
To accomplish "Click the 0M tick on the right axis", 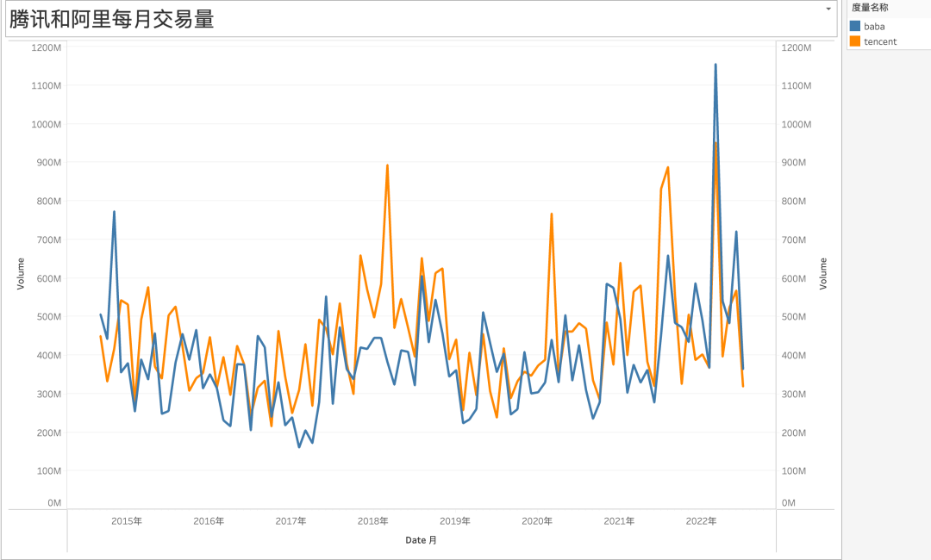I will 789,502.
